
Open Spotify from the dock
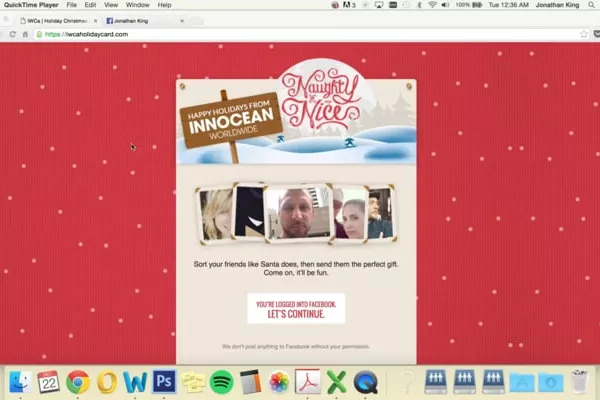coord(222,382)
